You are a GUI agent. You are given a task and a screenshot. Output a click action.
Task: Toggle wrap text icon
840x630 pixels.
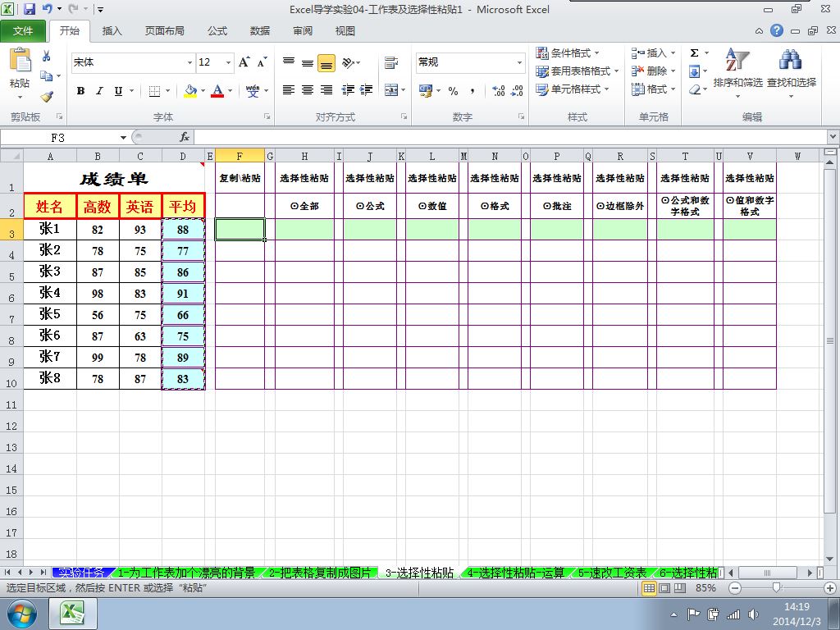tap(391, 62)
